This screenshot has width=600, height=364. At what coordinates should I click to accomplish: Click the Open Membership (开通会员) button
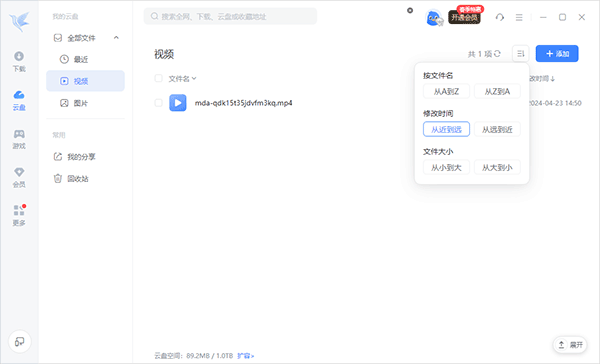tap(464, 18)
